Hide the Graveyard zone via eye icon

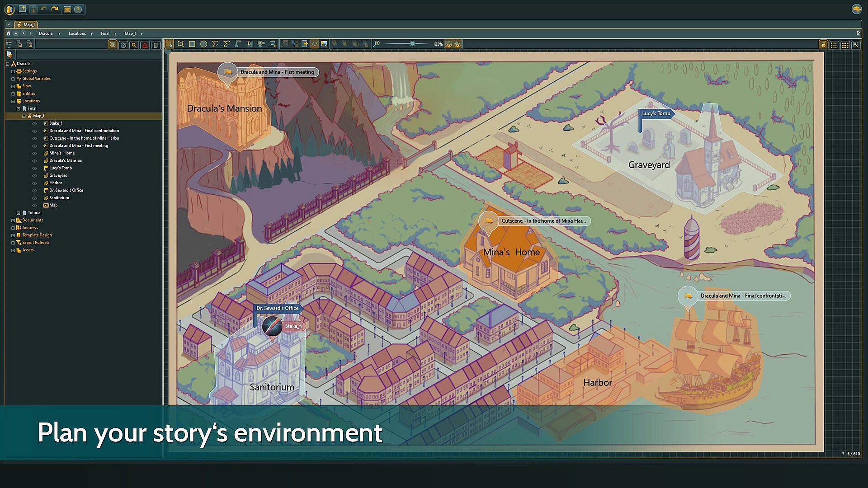pyautogui.click(x=34, y=175)
